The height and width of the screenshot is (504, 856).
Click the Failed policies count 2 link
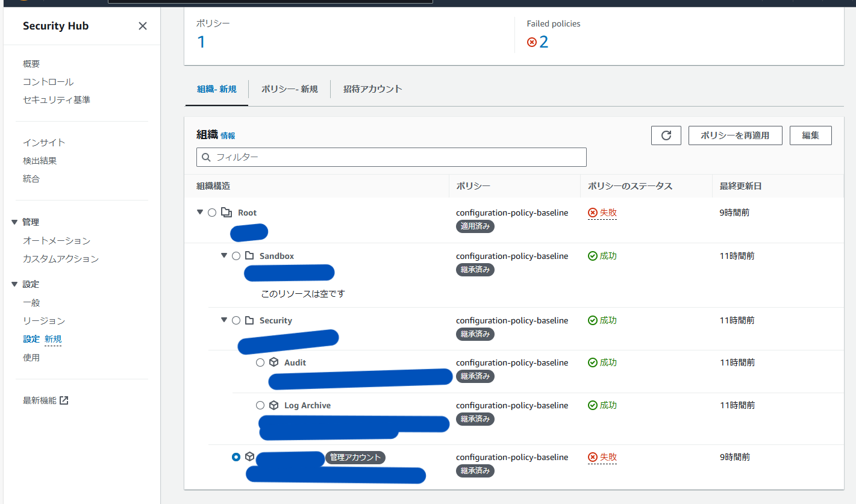[544, 42]
